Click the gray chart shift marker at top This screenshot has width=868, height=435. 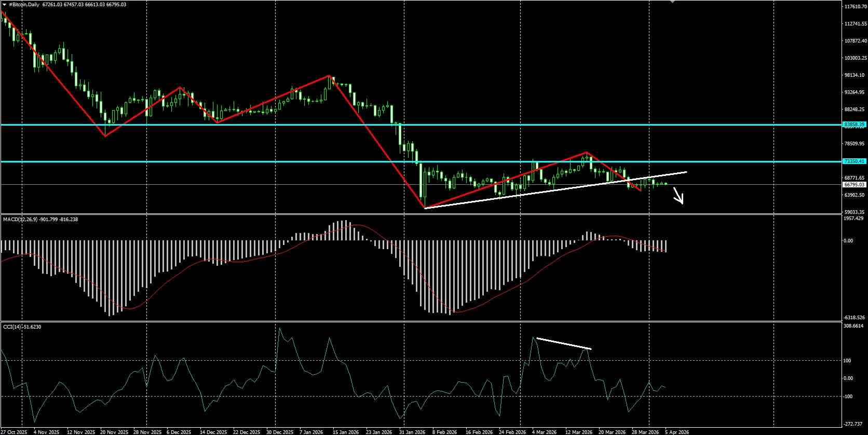[673, 2]
